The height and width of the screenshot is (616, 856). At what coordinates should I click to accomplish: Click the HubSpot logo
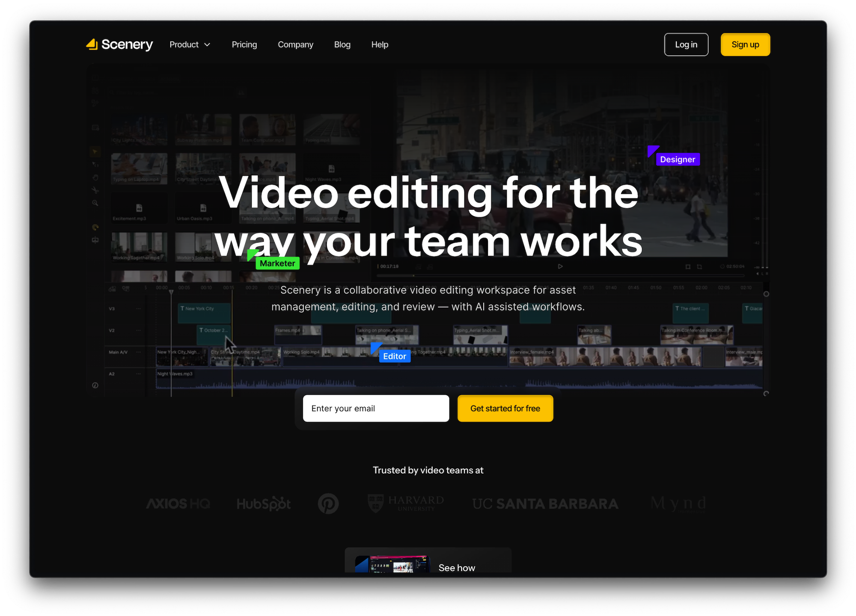pos(264,504)
